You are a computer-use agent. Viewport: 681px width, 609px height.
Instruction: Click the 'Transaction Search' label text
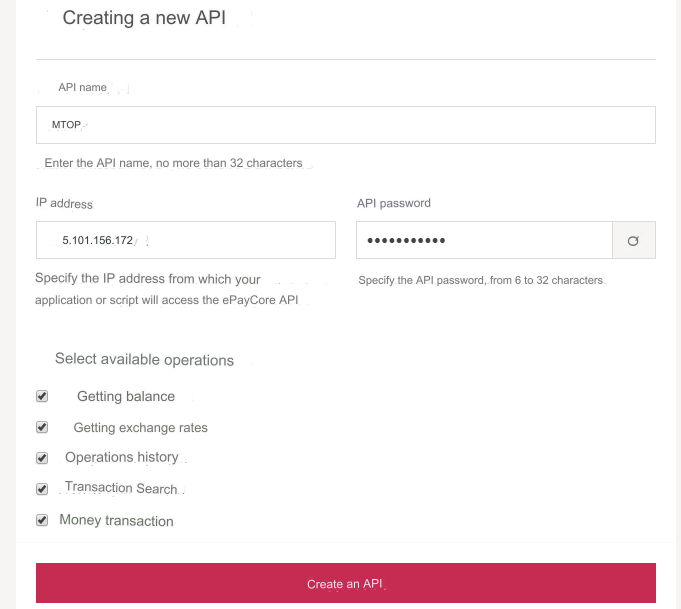(121, 489)
